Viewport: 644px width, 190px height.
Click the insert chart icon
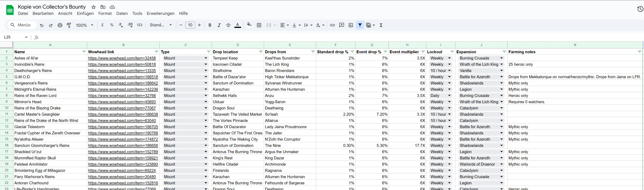(351, 25)
